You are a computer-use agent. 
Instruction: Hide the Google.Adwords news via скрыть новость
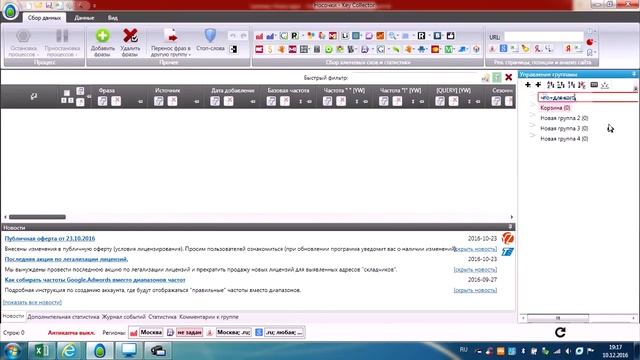point(475,290)
